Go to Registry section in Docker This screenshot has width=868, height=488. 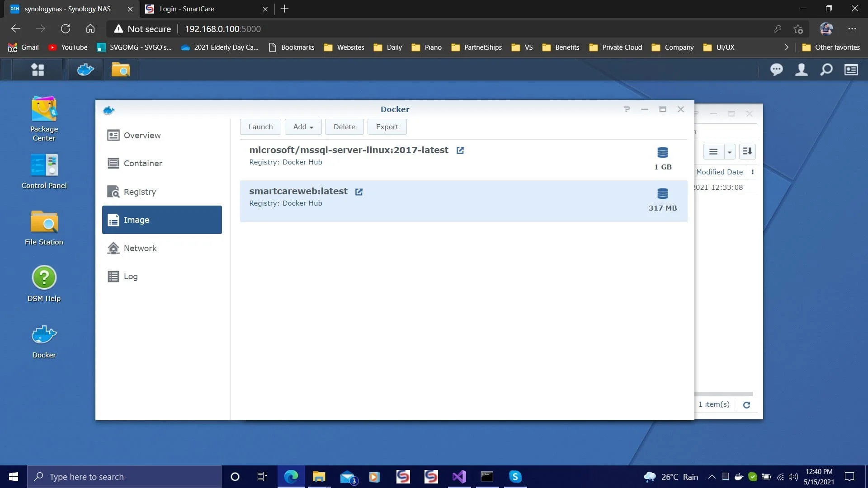pos(162,192)
